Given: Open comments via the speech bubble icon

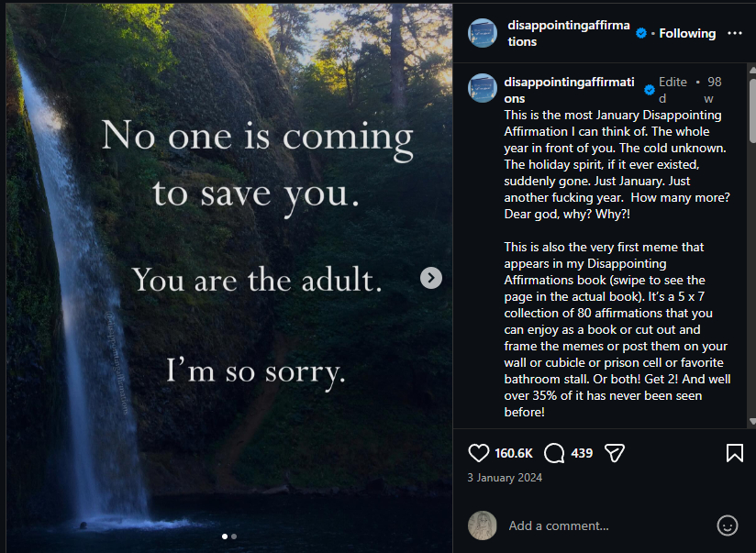Looking at the screenshot, I should tap(554, 453).
